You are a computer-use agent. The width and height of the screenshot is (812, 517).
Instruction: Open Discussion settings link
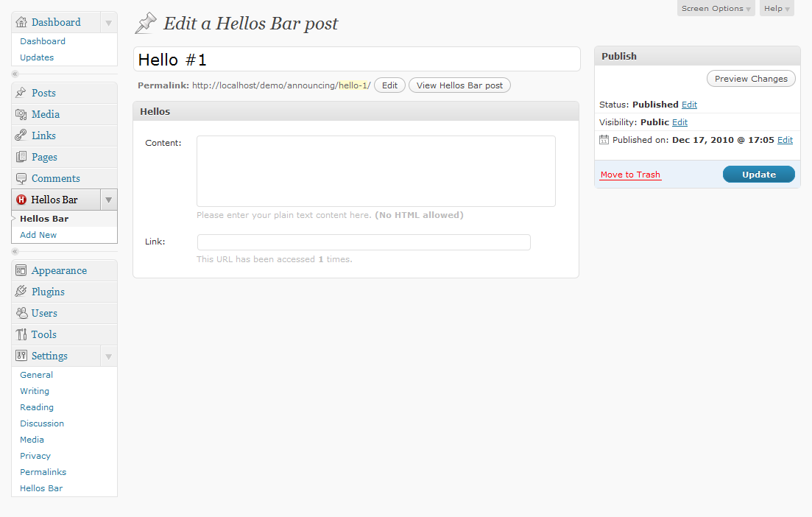pos(42,423)
